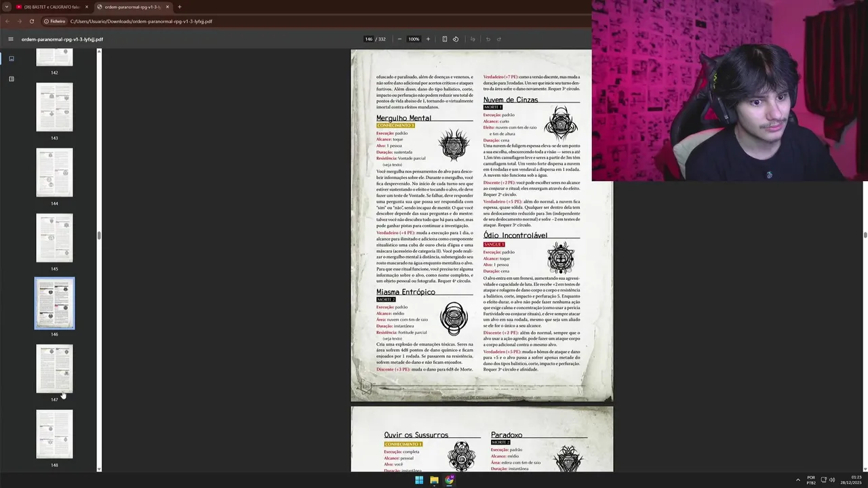Open the volume control tray icon
The width and height of the screenshot is (868, 488).
tap(832, 480)
